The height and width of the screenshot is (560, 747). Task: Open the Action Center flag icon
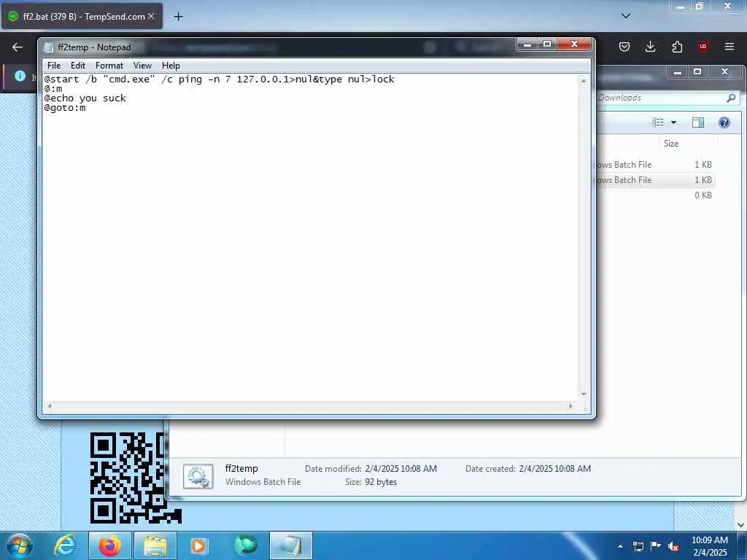[x=656, y=546]
